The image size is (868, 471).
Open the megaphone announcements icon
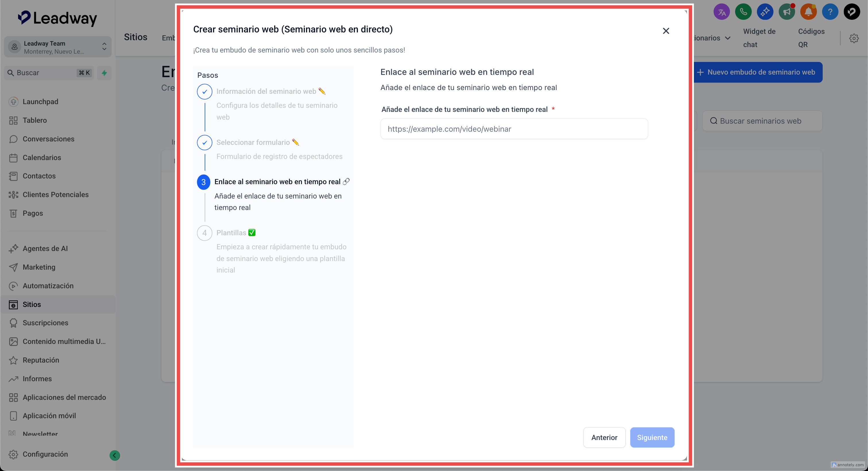(786, 12)
